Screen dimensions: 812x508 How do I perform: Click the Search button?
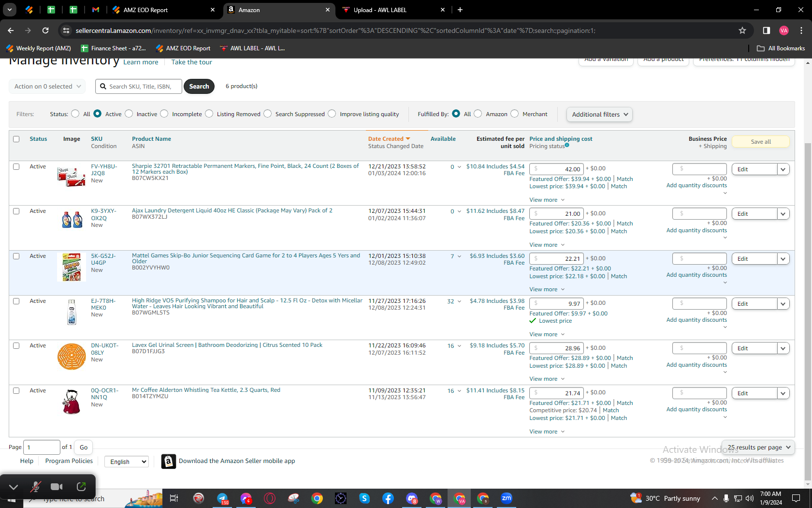click(x=199, y=87)
